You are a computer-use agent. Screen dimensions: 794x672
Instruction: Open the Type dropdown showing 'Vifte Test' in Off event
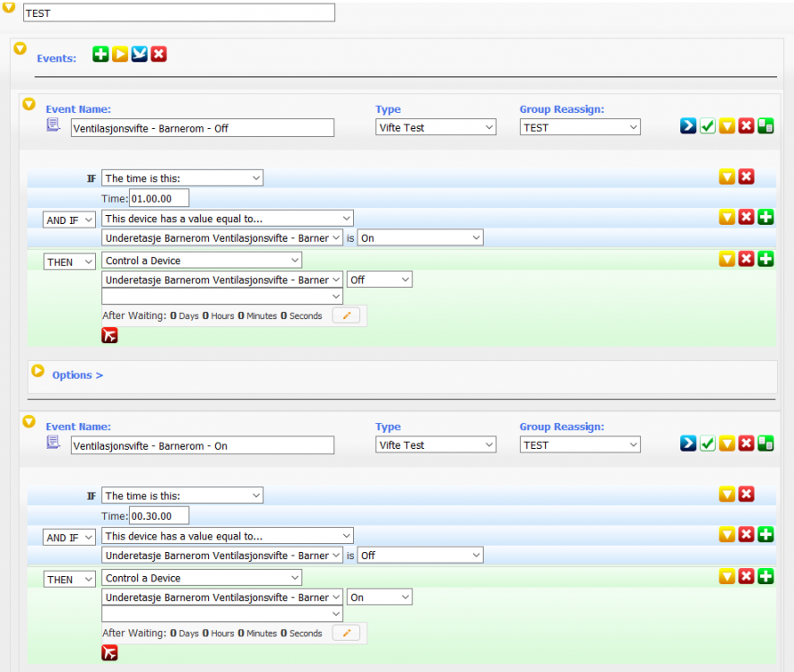pos(436,127)
